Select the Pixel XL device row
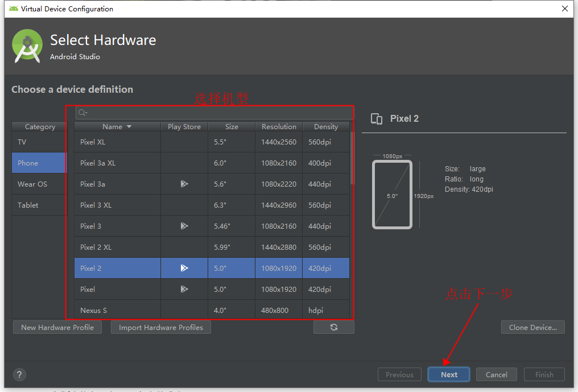The image size is (578, 392). coord(212,142)
